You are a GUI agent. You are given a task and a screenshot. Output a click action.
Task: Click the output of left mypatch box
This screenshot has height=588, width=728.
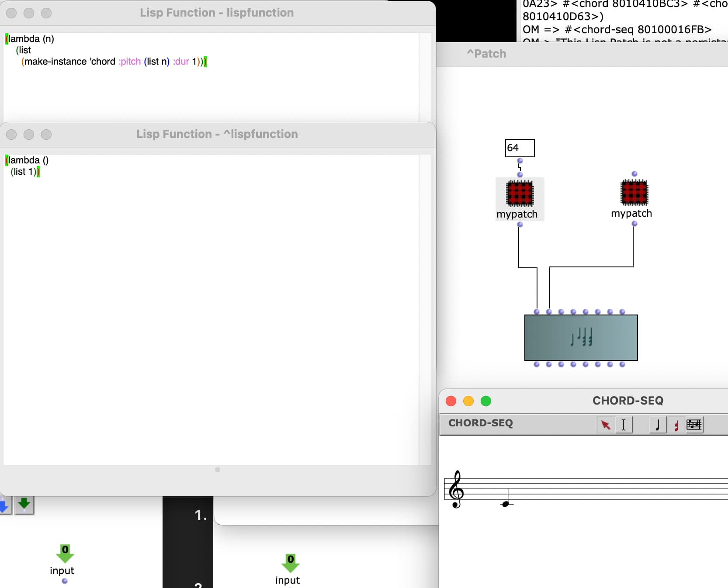pos(520,225)
